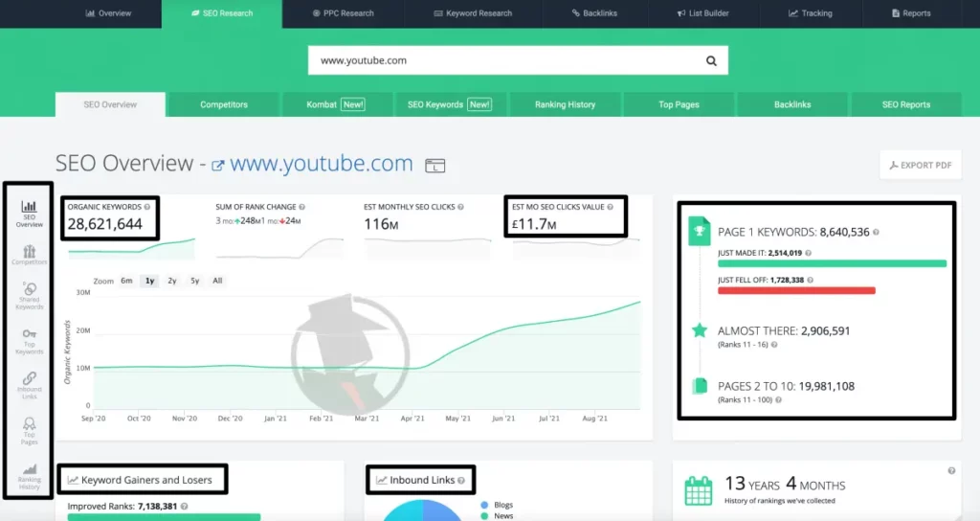The image size is (980, 521).
Task: Click help icon next to Just Fell Off
Action: (810, 281)
